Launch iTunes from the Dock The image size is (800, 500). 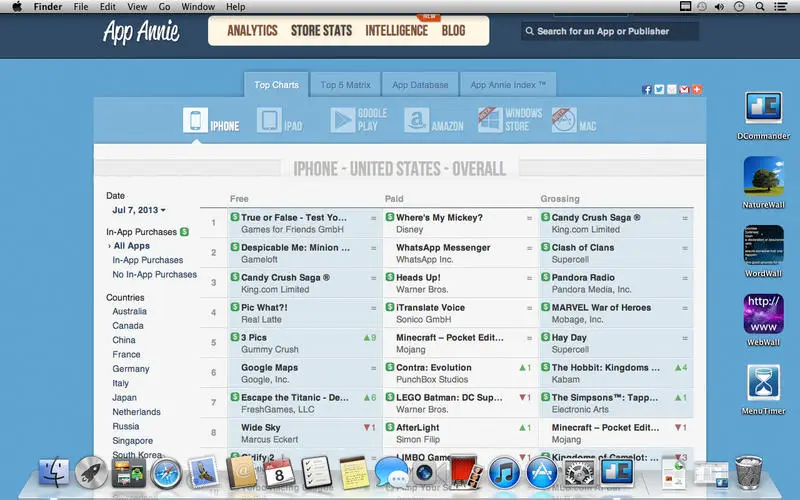tap(504, 472)
